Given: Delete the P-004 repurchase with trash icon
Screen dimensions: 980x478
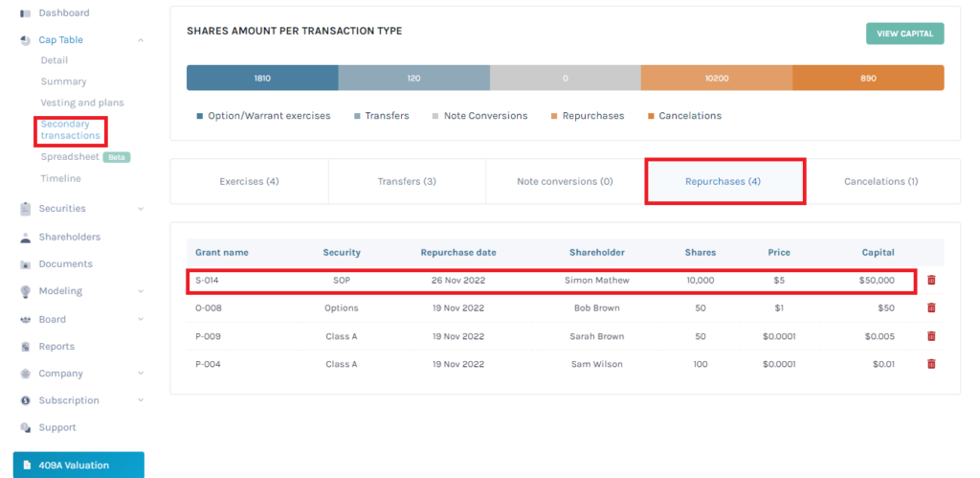Looking at the screenshot, I should (931, 363).
